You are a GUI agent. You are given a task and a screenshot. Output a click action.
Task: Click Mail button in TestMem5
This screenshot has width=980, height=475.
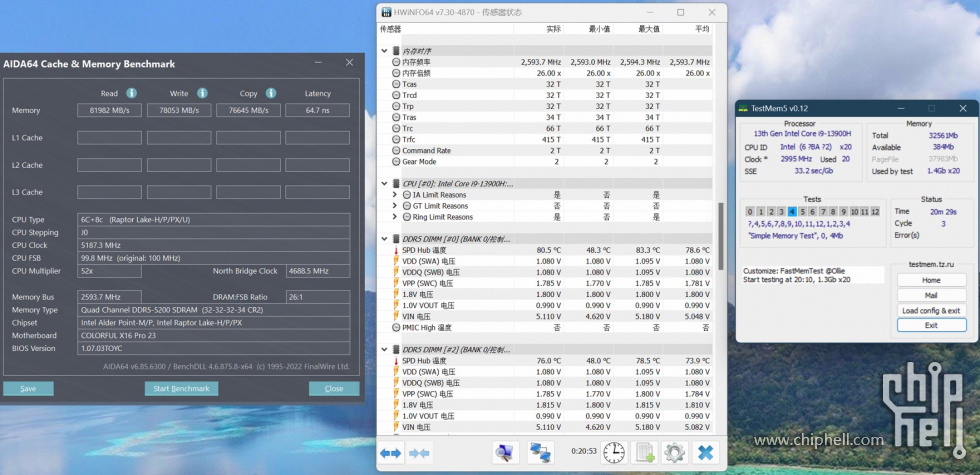(x=931, y=295)
